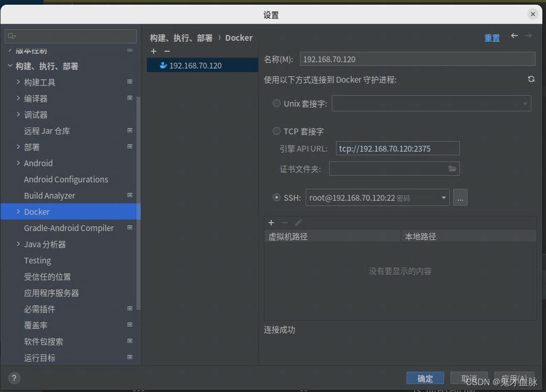Open SSH settings via the ellipsis button
This screenshot has width=546, height=392.
pos(460,197)
